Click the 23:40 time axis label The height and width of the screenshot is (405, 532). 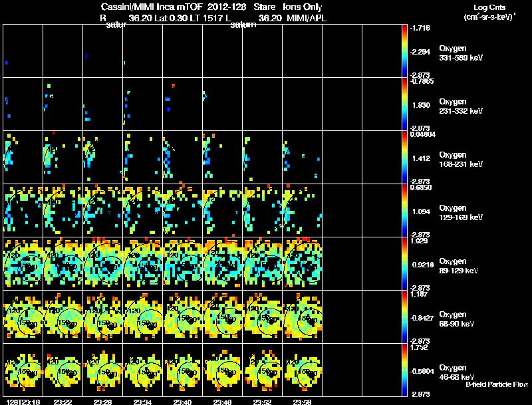click(x=182, y=402)
